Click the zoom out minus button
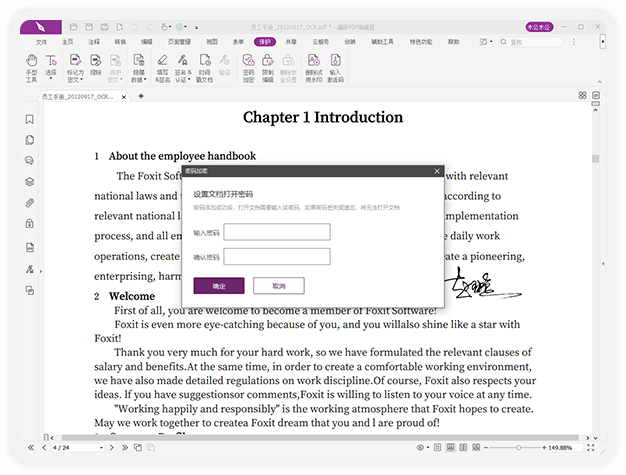Viewport: 626px width, 475px height. click(x=486, y=448)
